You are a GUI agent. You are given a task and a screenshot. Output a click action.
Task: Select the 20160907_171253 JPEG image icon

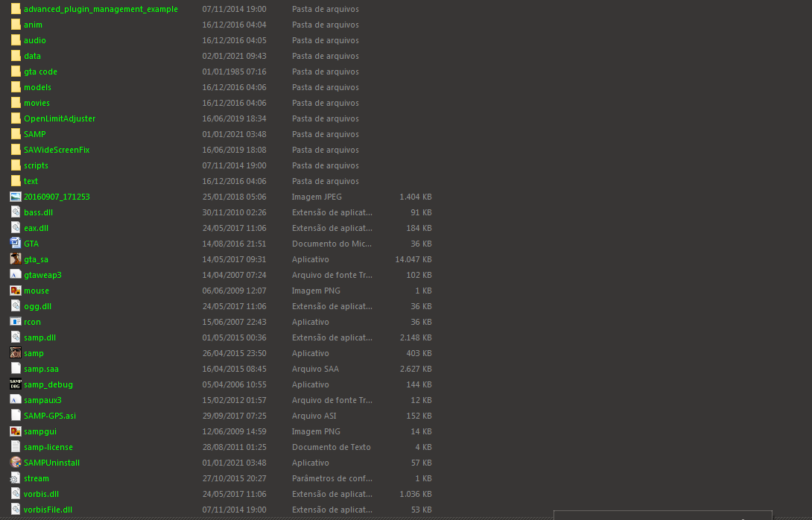coord(16,196)
